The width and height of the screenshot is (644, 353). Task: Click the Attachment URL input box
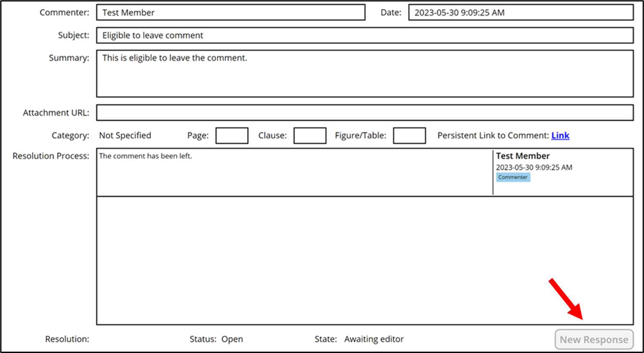coord(365,112)
